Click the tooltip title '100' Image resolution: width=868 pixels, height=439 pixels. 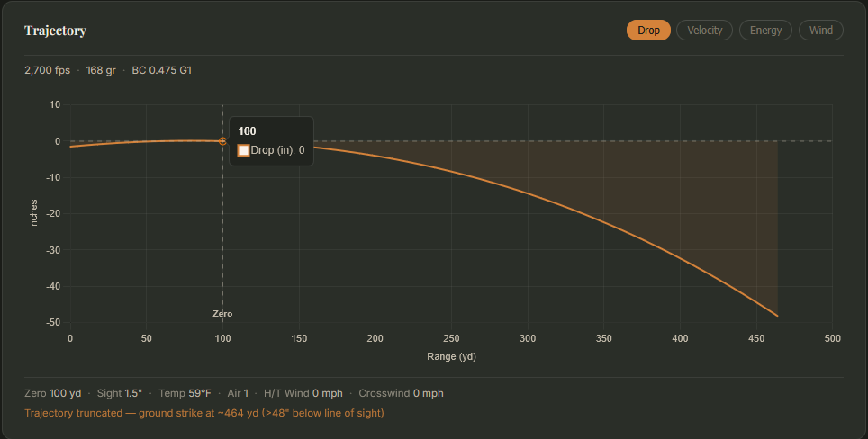[x=247, y=131]
